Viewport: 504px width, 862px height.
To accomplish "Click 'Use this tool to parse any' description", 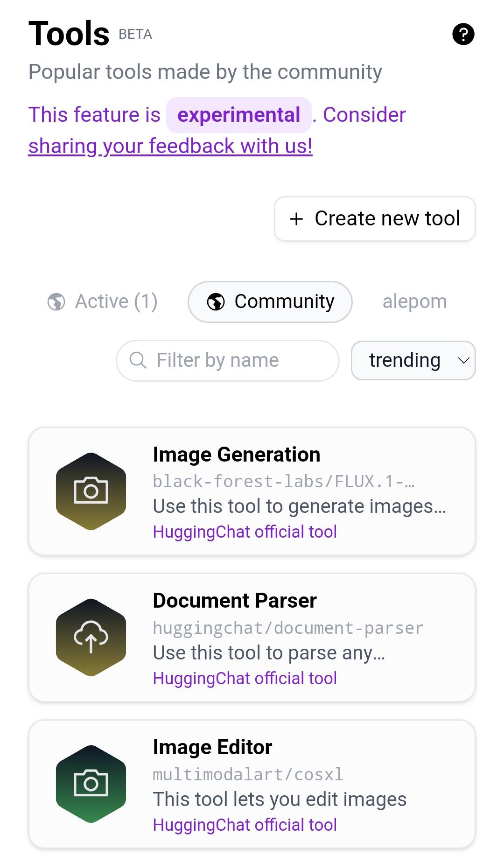I will coord(269,653).
